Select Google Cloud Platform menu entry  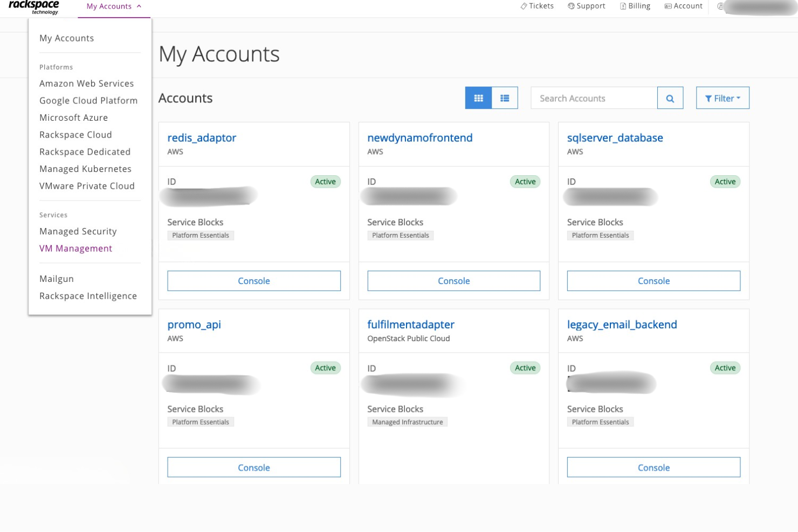click(x=88, y=101)
